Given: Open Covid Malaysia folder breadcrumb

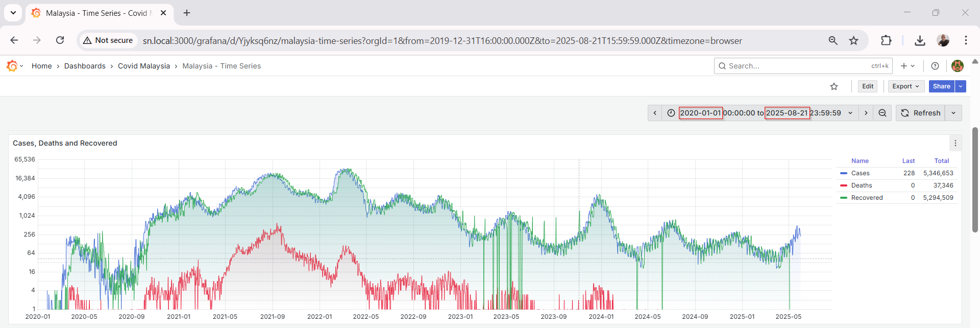Looking at the screenshot, I should click(143, 66).
